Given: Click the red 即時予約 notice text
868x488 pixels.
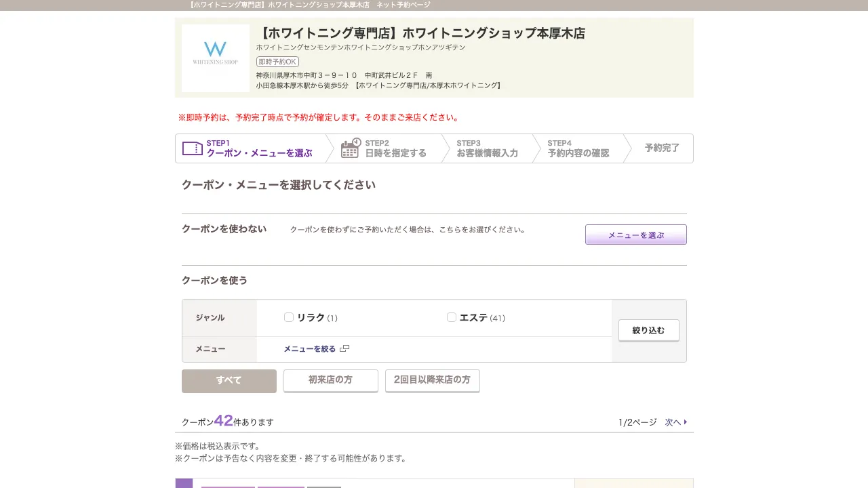Looking at the screenshot, I should point(319,117).
